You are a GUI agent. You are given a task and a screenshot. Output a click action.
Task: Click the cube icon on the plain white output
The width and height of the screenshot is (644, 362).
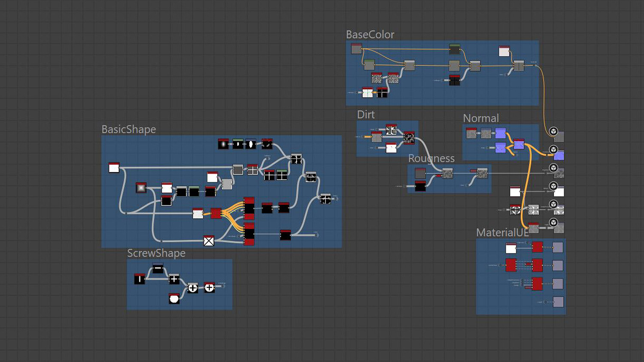point(553,186)
